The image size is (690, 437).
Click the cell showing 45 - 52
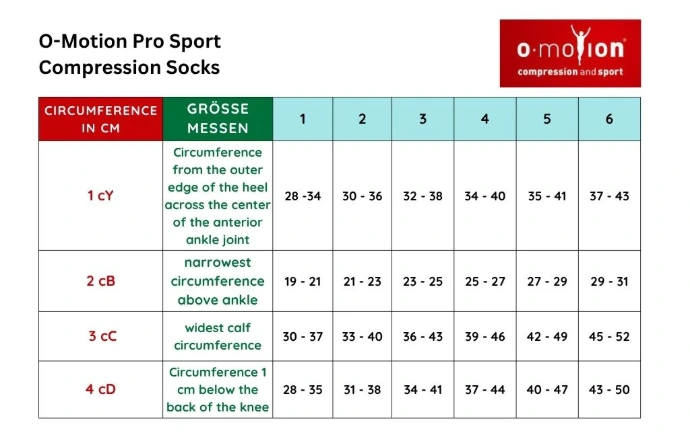(609, 337)
